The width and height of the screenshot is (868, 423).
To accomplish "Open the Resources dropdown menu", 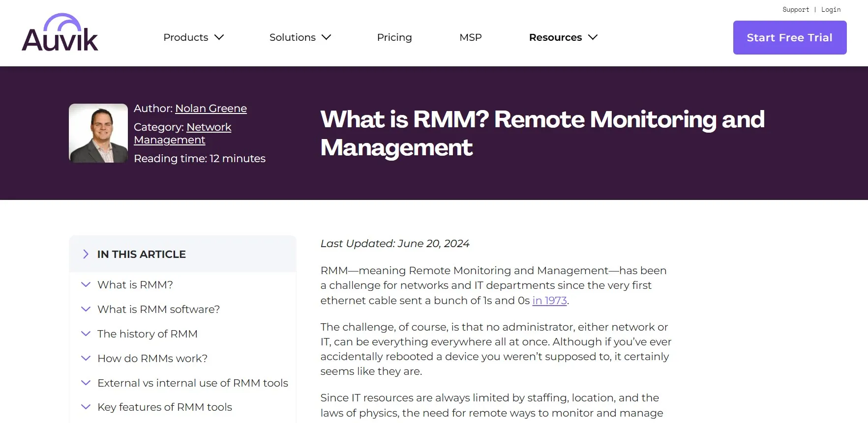I will click(x=563, y=37).
